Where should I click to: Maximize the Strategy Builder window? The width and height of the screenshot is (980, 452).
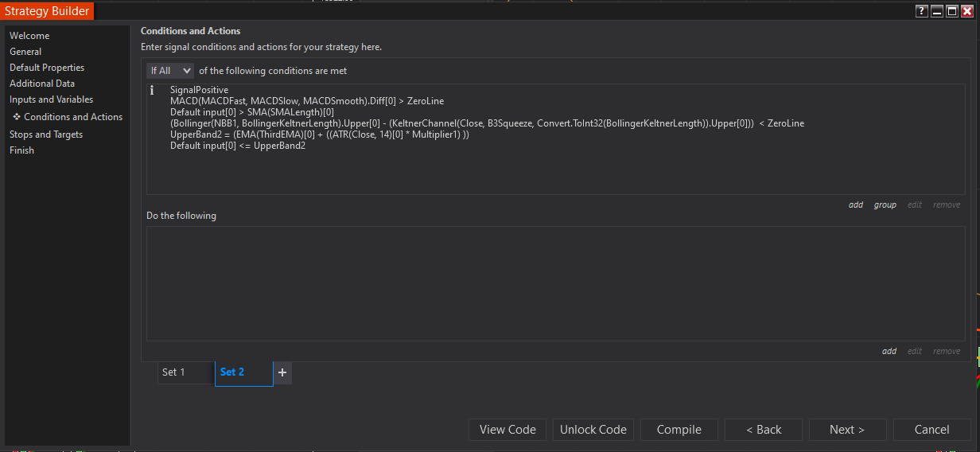[x=952, y=11]
